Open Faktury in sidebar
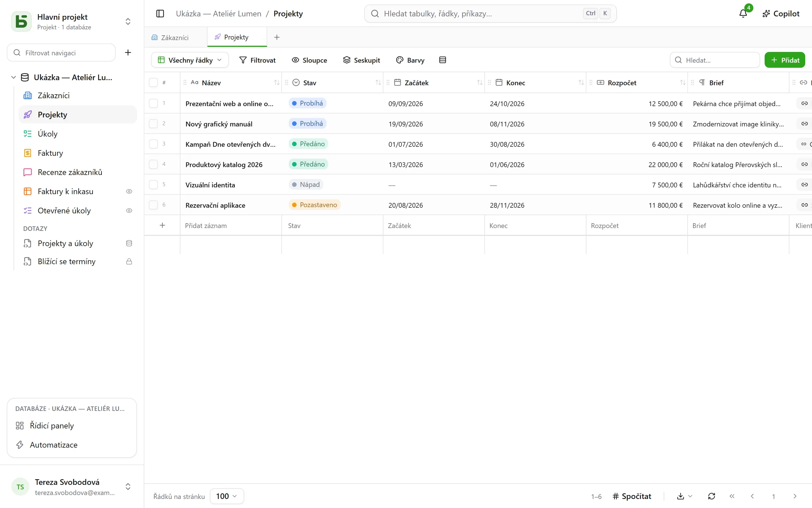The width and height of the screenshot is (812, 508). coord(78,153)
